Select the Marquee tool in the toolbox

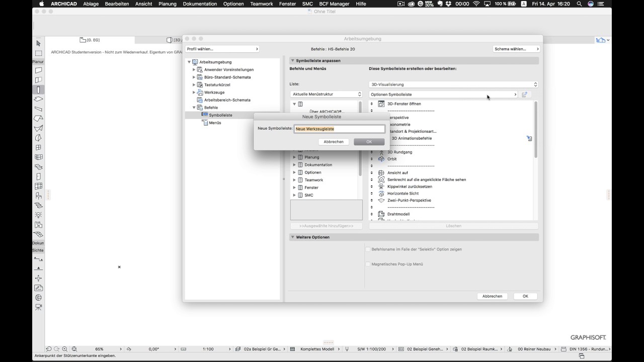(x=39, y=53)
